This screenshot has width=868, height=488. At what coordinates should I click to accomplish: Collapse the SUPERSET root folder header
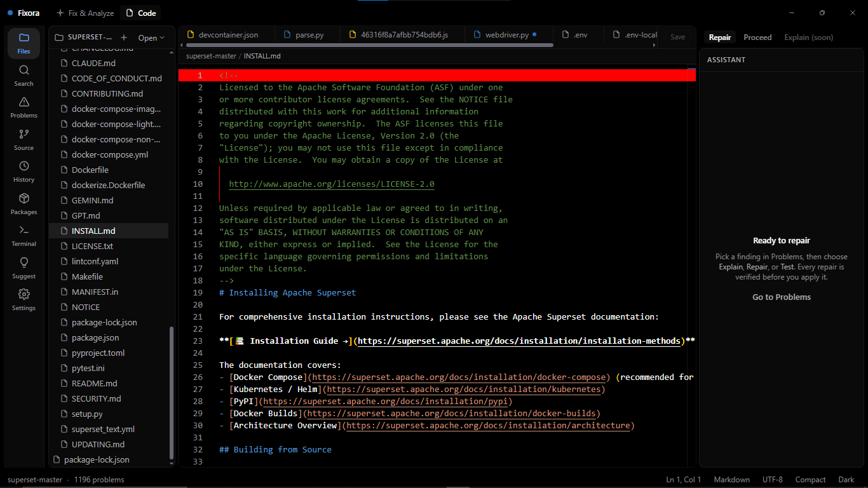click(x=84, y=37)
